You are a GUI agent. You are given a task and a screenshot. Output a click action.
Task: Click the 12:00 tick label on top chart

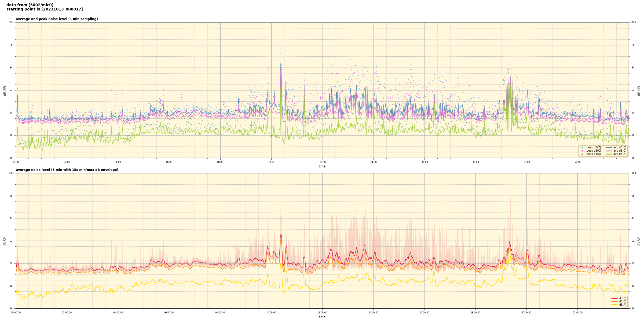pos(322,162)
